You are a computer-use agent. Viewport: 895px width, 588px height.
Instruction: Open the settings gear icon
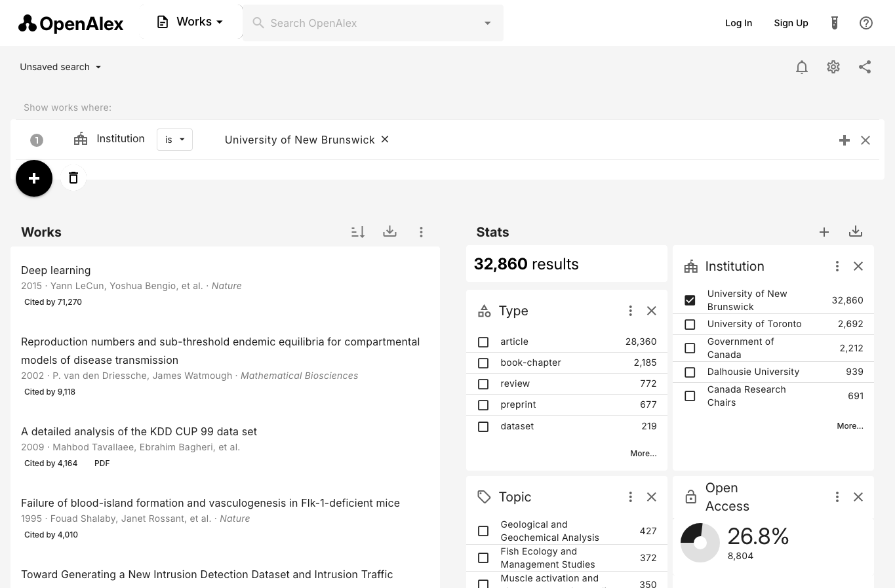click(833, 67)
